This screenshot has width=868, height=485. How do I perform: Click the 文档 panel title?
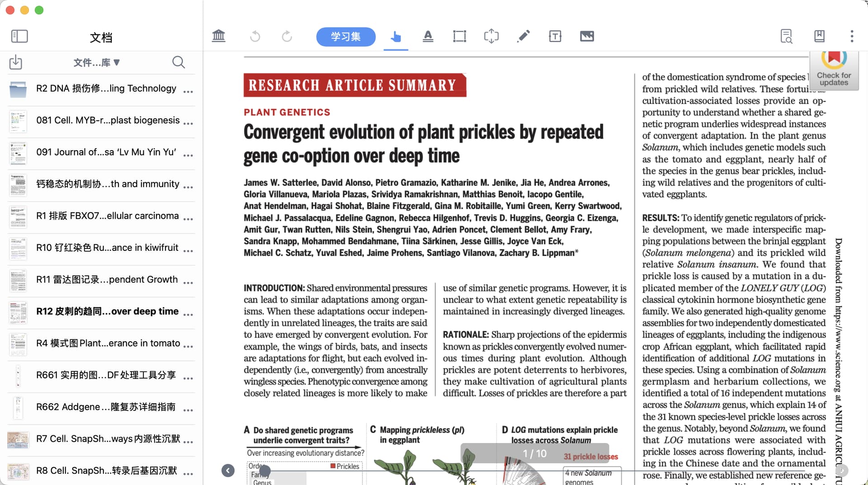[x=101, y=37]
